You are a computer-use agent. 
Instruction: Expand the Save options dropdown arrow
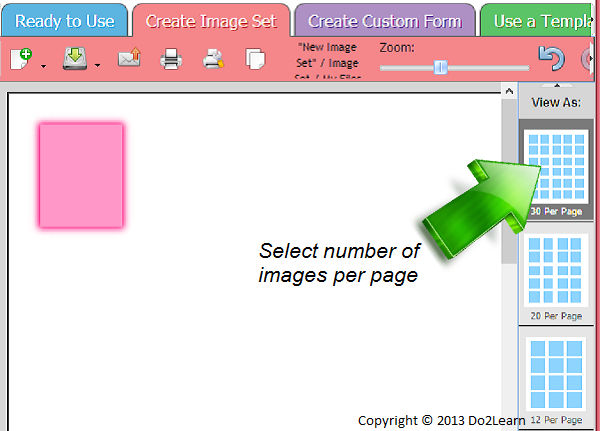coord(97,68)
